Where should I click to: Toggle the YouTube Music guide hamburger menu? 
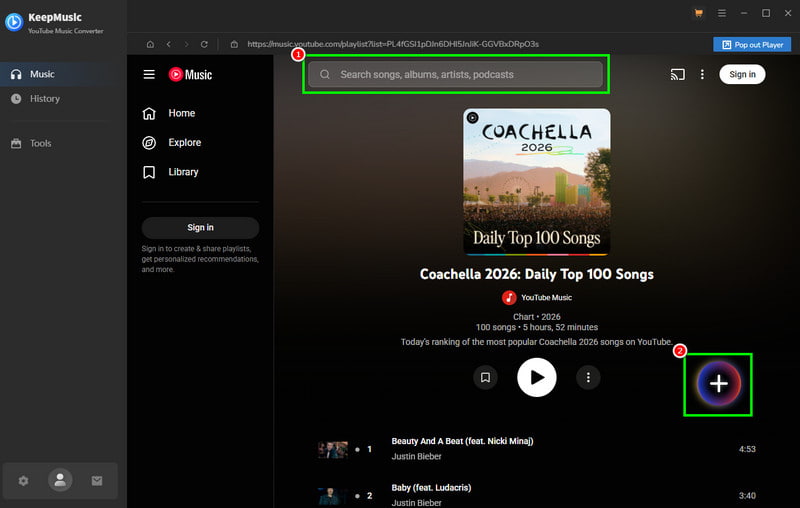[149, 74]
